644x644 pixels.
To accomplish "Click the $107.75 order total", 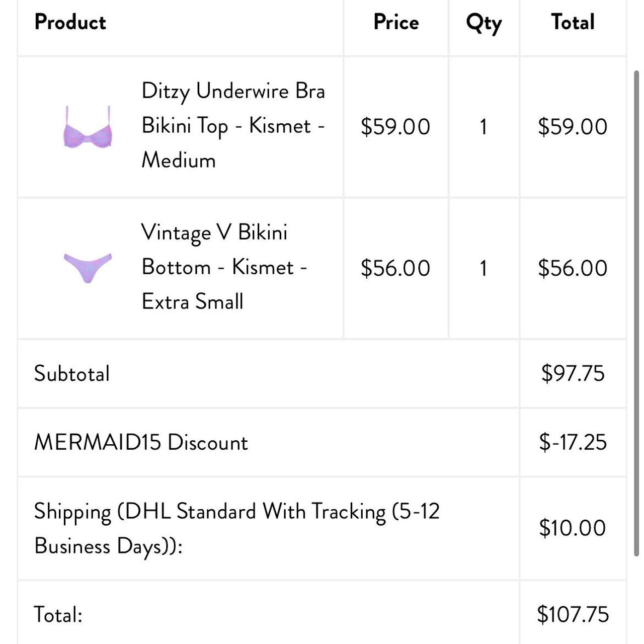I will [x=573, y=614].
